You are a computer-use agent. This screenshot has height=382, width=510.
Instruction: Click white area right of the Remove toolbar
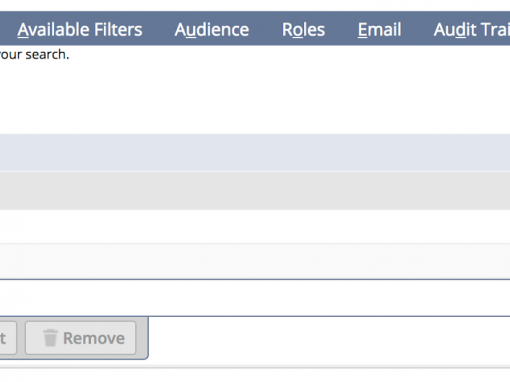pyautogui.click(x=329, y=341)
